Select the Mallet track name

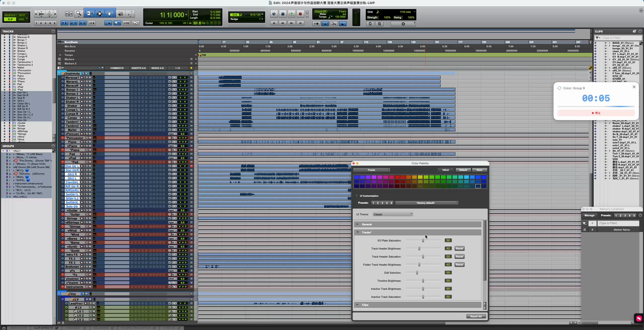[x=72, y=130]
